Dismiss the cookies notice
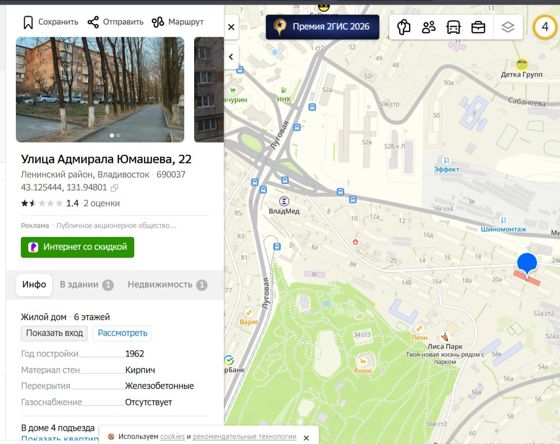Screen dimensions: 560x444 [x=306, y=438]
